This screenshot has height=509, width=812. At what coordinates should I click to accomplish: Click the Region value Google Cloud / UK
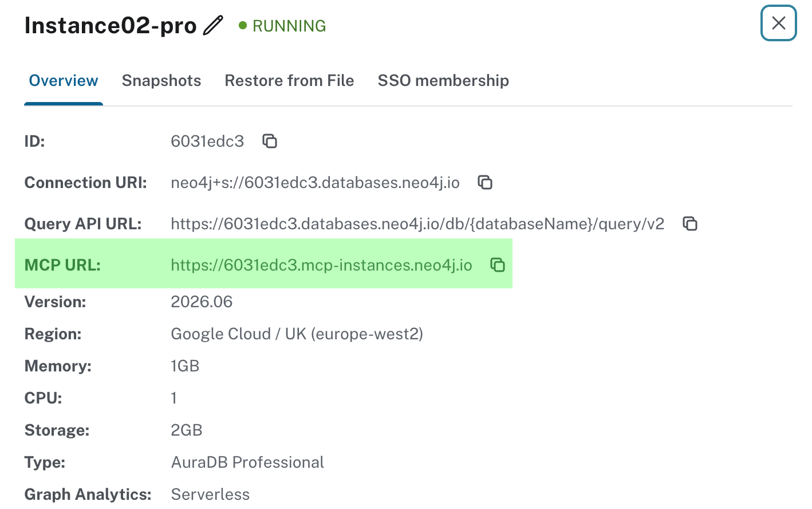point(297,334)
